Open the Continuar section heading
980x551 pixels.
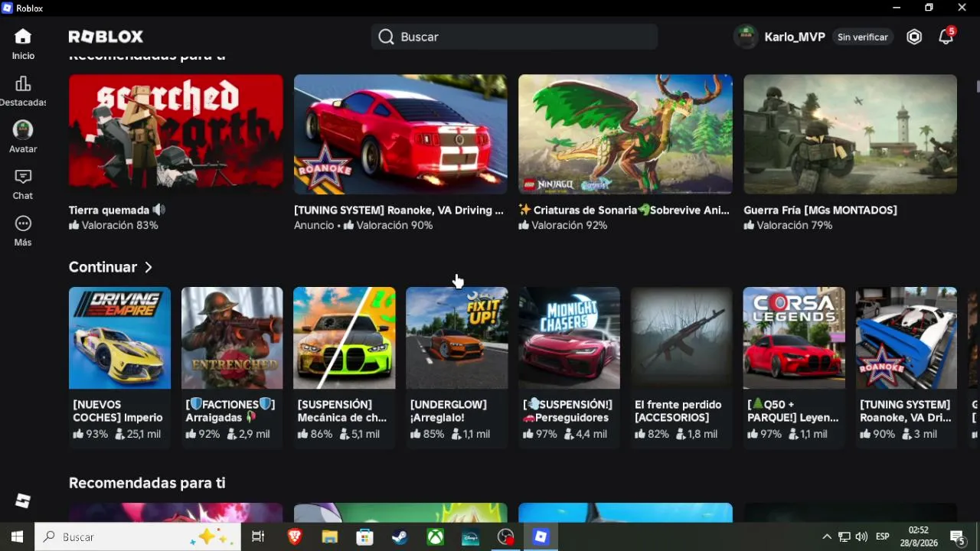click(x=103, y=267)
